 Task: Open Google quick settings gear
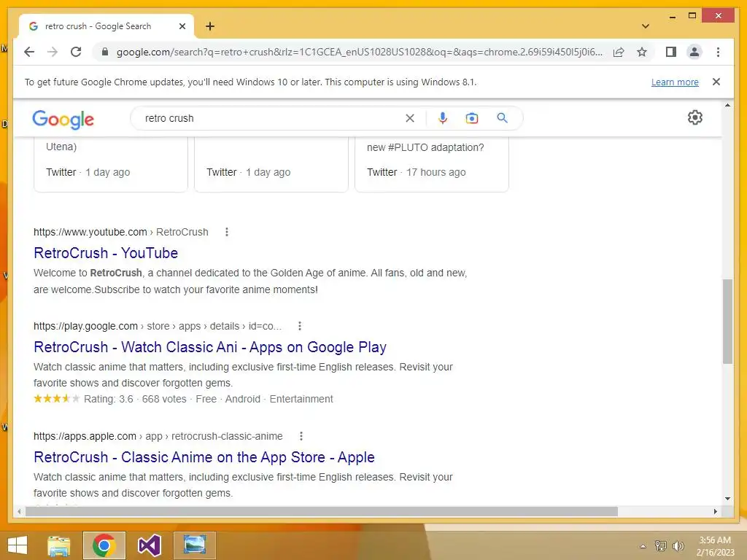695,117
